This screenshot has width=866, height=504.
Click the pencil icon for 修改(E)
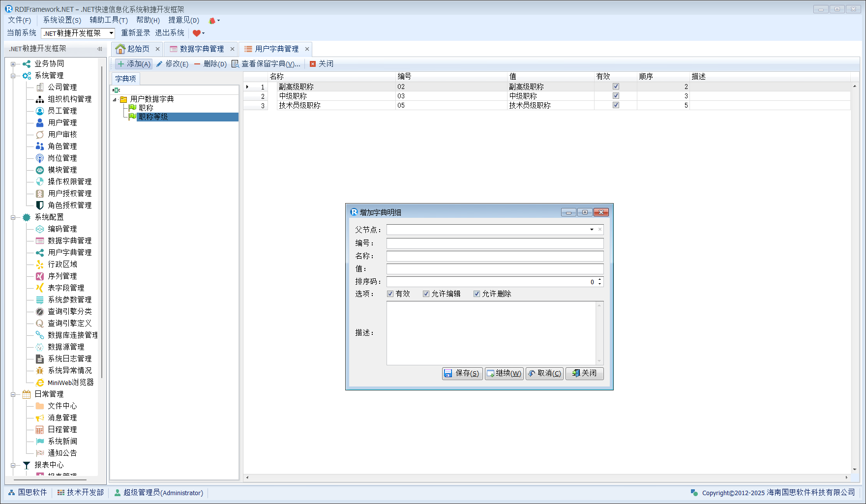point(159,64)
